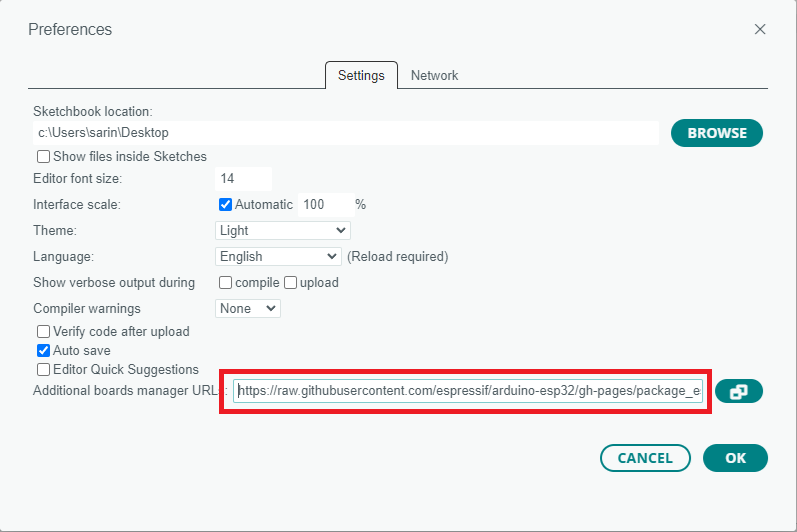The image size is (797, 532).
Task: Click the BROWSE button for sketchbook location
Action: 716,133
